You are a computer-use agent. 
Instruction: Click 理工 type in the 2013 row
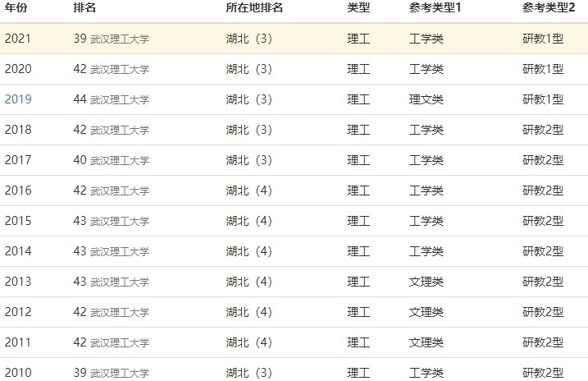tap(358, 282)
